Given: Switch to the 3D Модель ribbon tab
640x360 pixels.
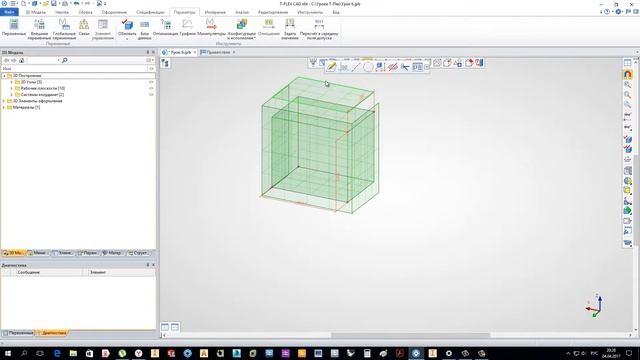Looking at the screenshot, I should [x=36, y=12].
